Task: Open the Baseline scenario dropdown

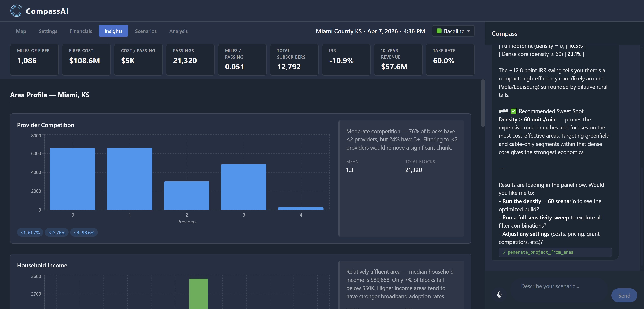Action: point(453,31)
